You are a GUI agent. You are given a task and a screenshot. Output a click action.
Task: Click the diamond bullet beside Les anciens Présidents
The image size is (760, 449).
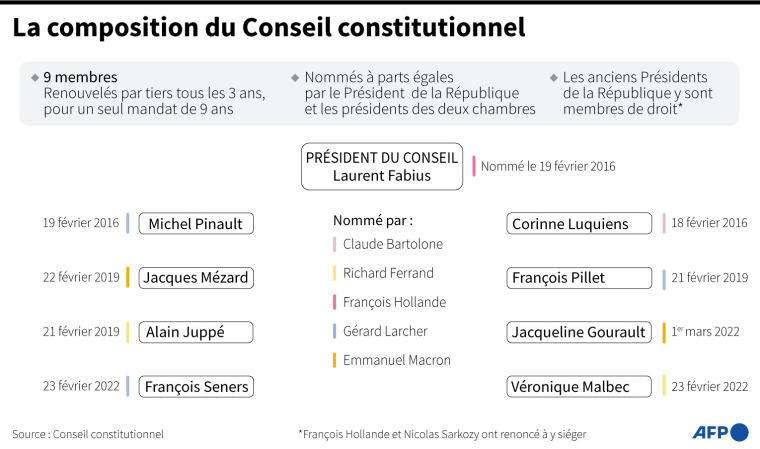(554, 77)
